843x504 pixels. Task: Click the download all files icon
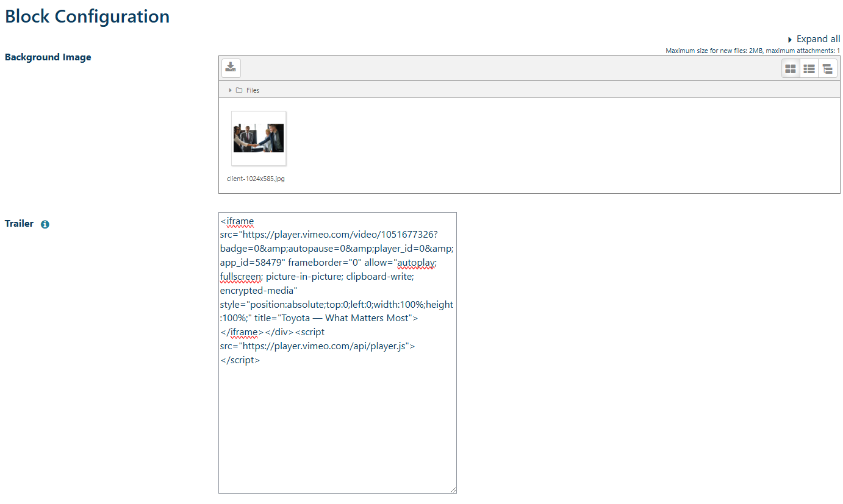231,68
